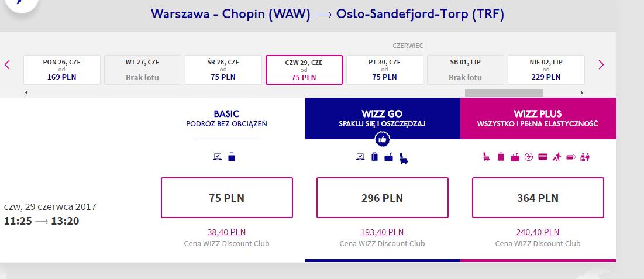Image resolution: width=644 pixels, height=279 pixels.
Task: Select the PT 30, CZE date tab
Action: pos(385,70)
